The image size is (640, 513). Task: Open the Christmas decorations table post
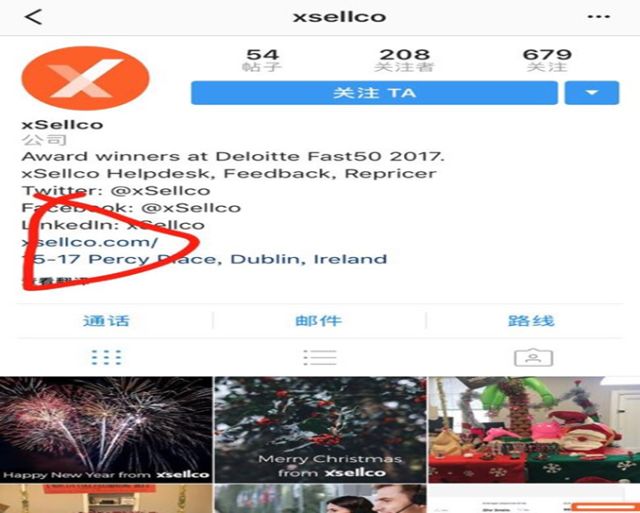[x=534, y=430]
